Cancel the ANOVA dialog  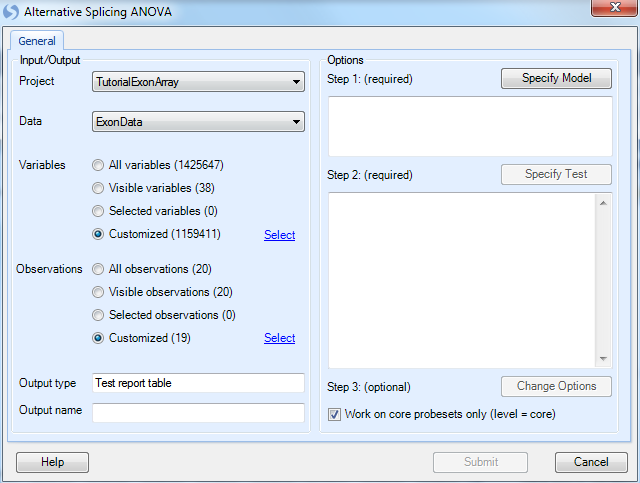[x=591, y=462]
